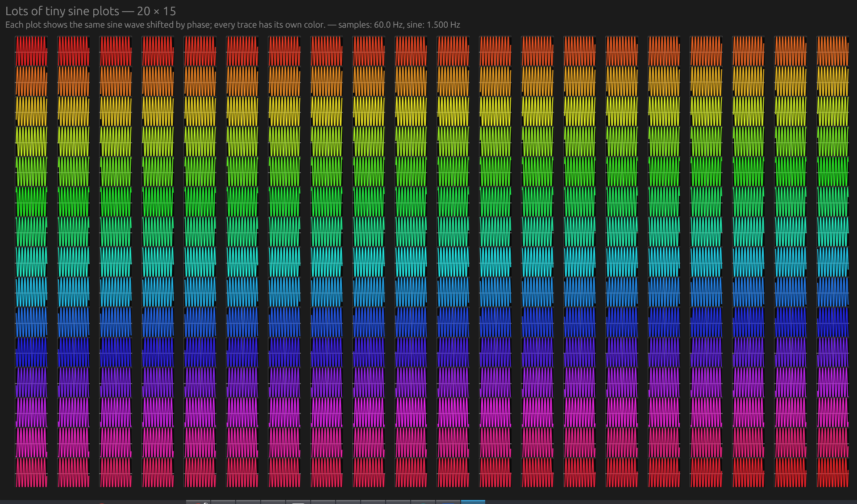Pick the last plot in the eighth (cyan) row
Screen dimensions: 857x504
coord(833,262)
